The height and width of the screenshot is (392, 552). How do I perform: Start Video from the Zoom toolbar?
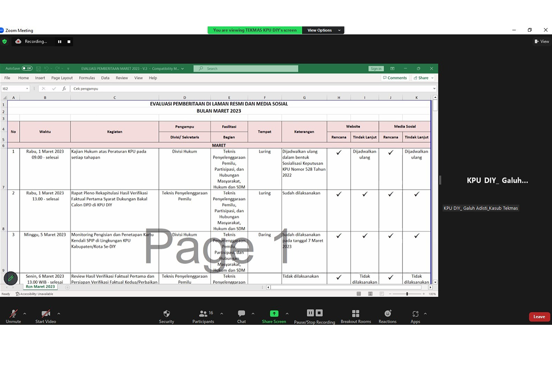46,314
